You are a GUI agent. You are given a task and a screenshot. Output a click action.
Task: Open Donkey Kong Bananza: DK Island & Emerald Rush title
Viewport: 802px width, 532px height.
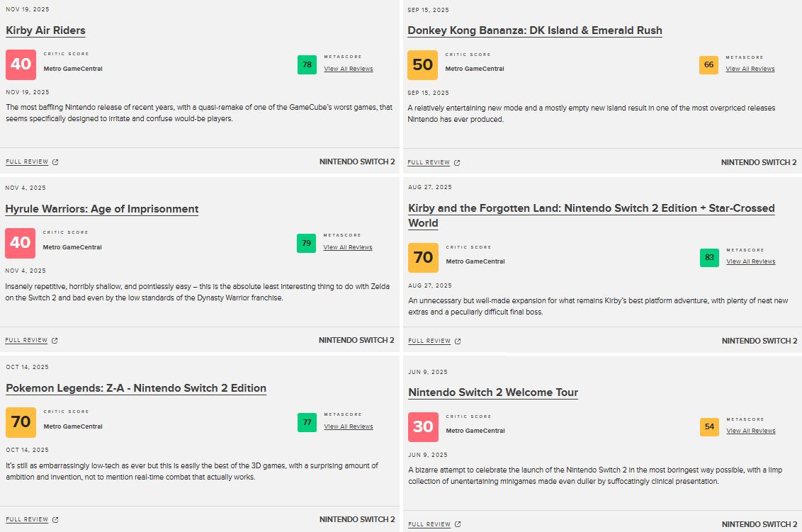pos(535,30)
